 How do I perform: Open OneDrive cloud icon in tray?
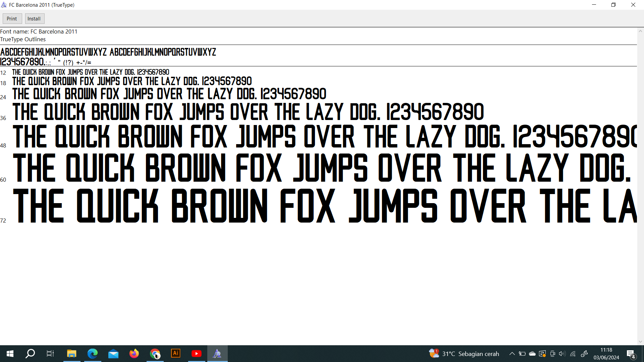pyautogui.click(x=532, y=354)
